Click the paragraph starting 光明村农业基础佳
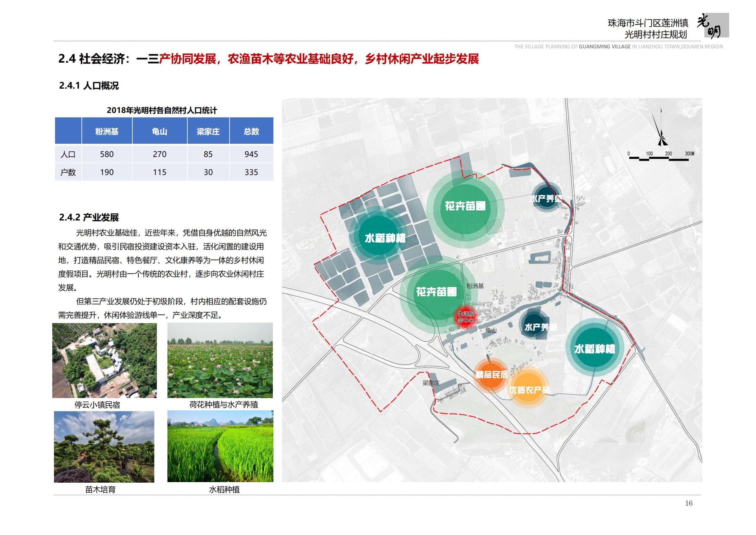Screen dimensions: 756x535 pos(162,260)
